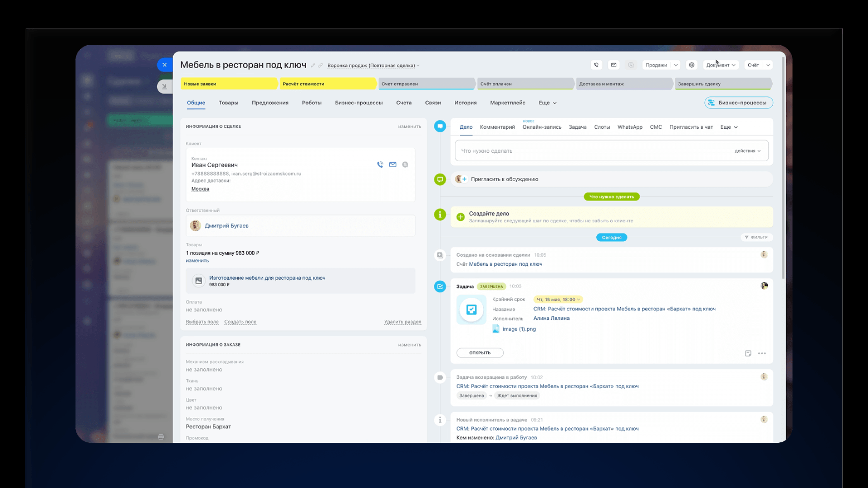The height and width of the screenshot is (488, 868).
Task: Open the settings gear icon in header
Action: pos(692,65)
